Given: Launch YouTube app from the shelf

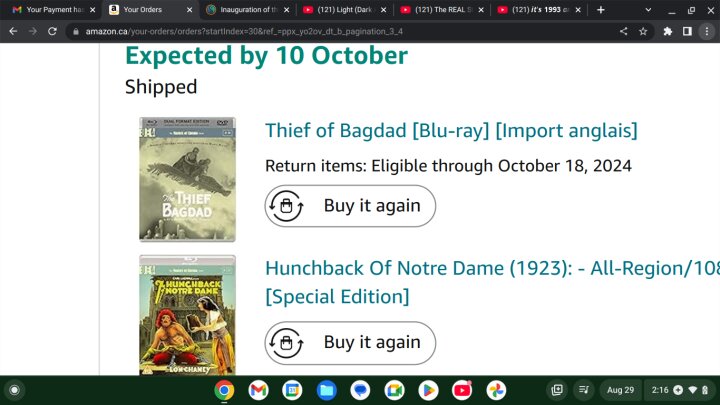Looking at the screenshot, I should click(462, 390).
